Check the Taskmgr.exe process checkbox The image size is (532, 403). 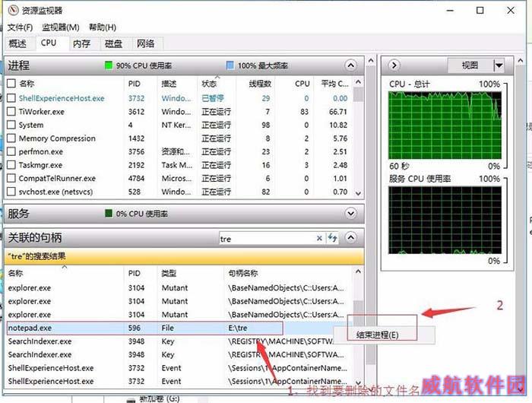[x=11, y=165]
